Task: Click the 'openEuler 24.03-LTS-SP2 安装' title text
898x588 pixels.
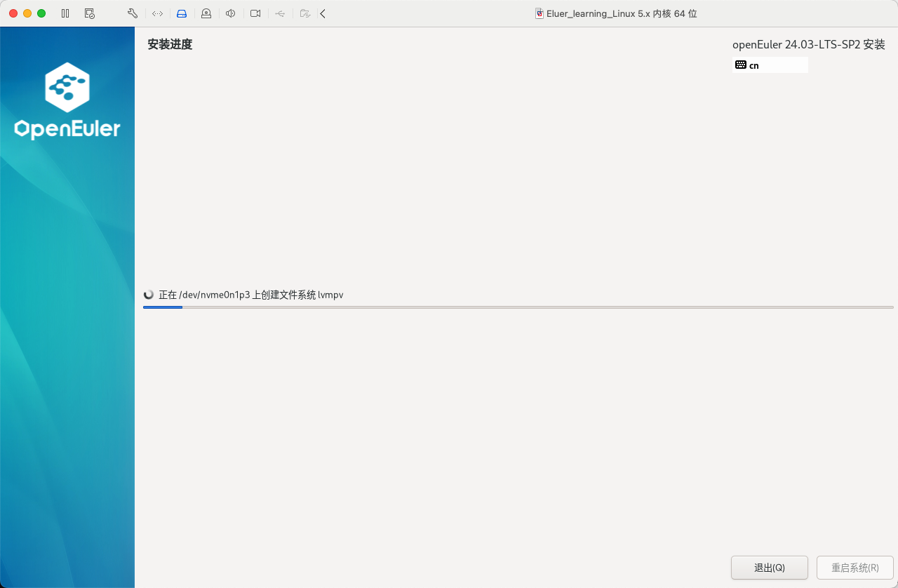Action: 809,45
